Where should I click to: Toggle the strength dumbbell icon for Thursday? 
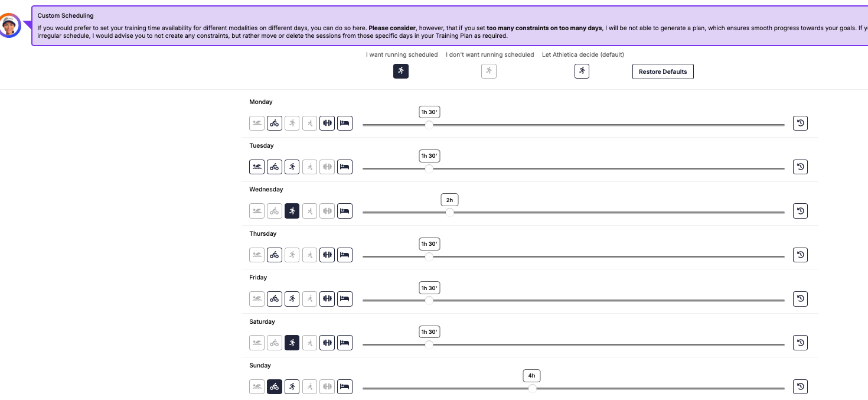point(327,255)
